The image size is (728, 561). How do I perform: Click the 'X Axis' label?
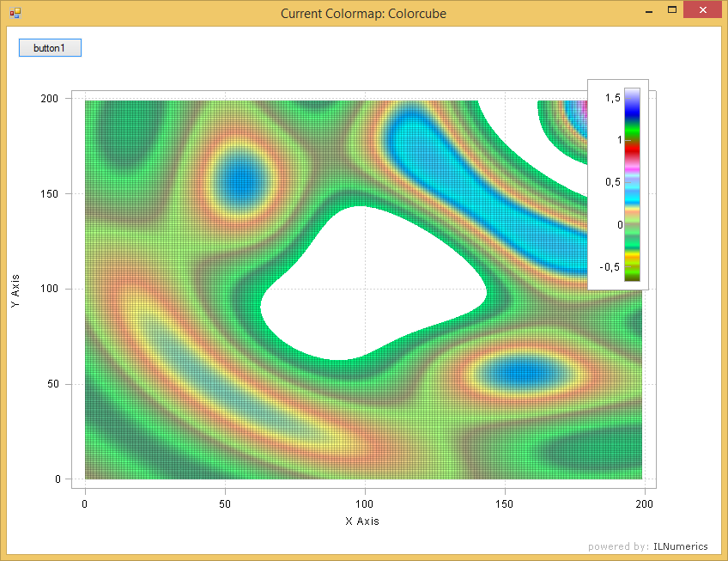(x=362, y=521)
